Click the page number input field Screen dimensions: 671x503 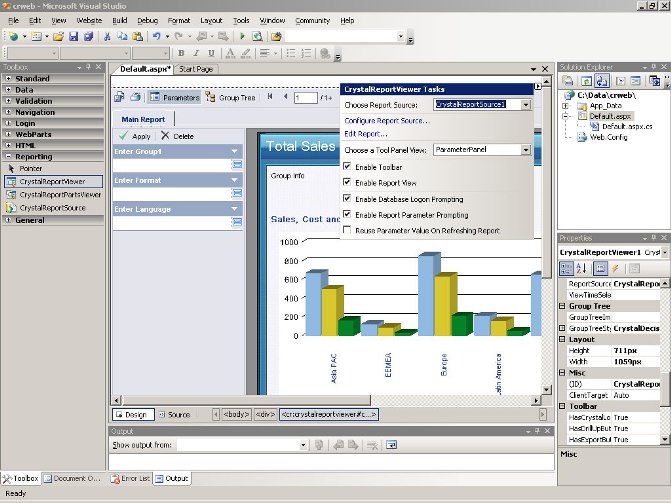click(306, 98)
